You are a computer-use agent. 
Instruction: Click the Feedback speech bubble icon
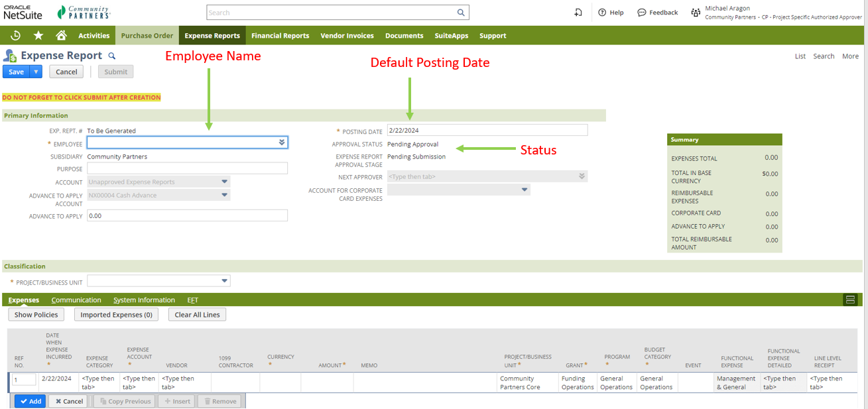click(641, 13)
